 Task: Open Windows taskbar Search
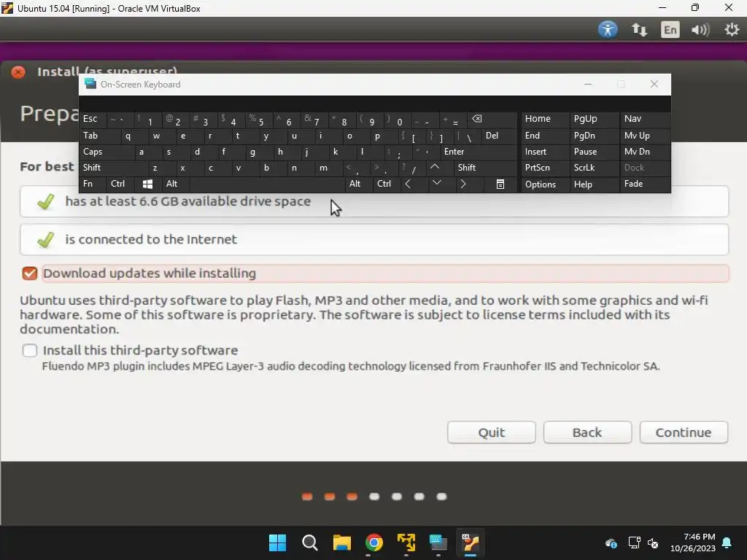(309, 542)
